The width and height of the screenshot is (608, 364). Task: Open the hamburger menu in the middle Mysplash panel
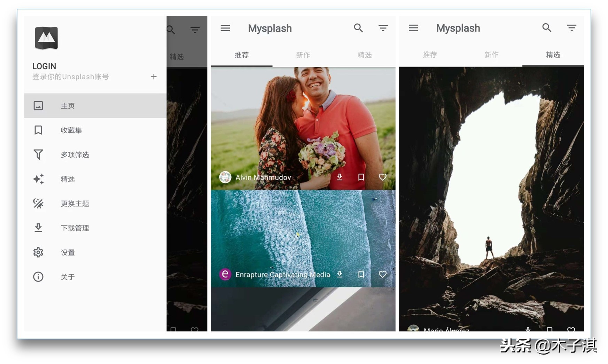click(x=225, y=28)
